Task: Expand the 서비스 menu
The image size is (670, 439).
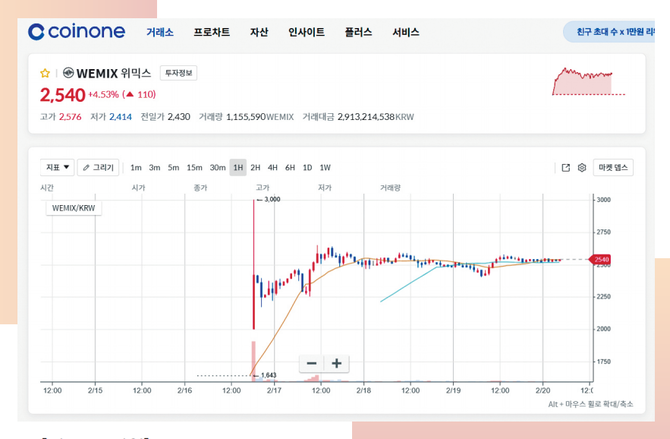Action: (x=406, y=32)
